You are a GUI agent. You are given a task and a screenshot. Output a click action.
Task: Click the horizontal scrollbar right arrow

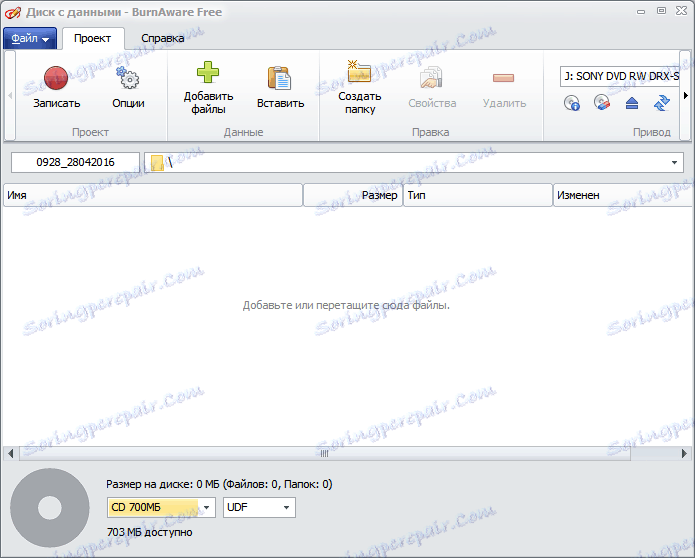(x=684, y=453)
